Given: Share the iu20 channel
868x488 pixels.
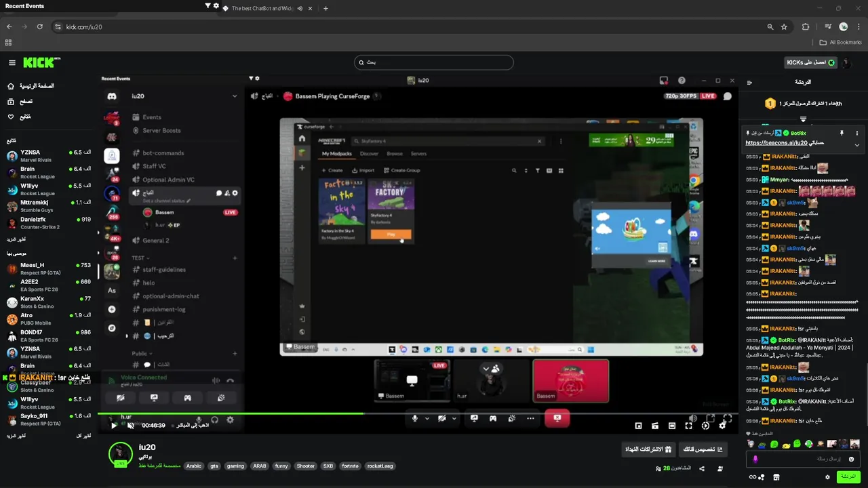Looking at the screenshot, I should [701, 468].
